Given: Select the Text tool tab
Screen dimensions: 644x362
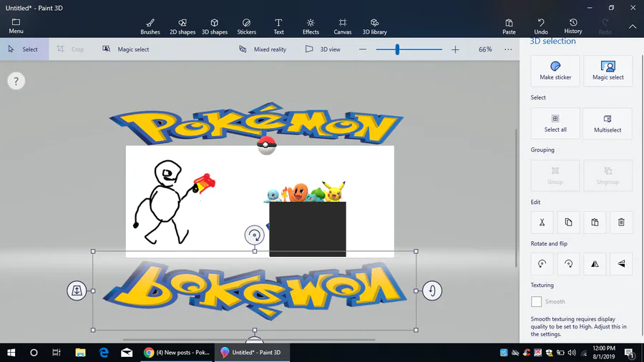Looking at the screenshot, I should 278,26.
